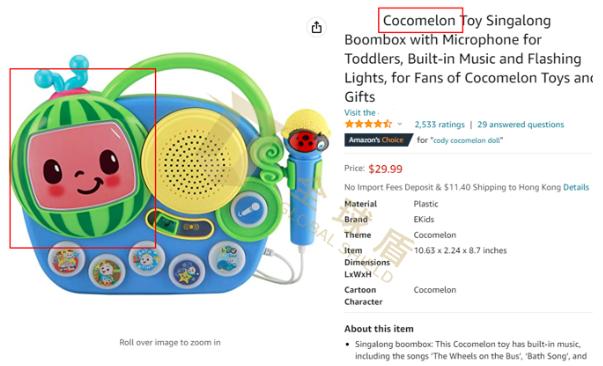Open the 2,533 ratings link
This screenshot has width=603, height=366.
click(x=440, y=125)
